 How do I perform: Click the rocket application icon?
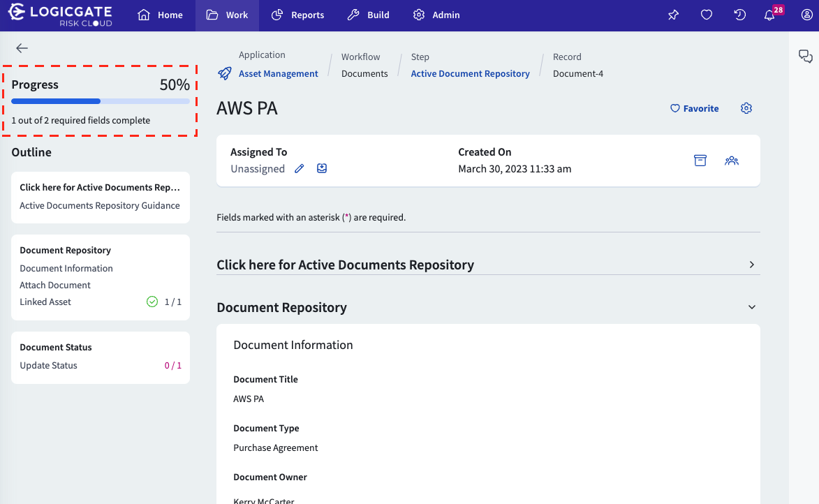point(225,73)
